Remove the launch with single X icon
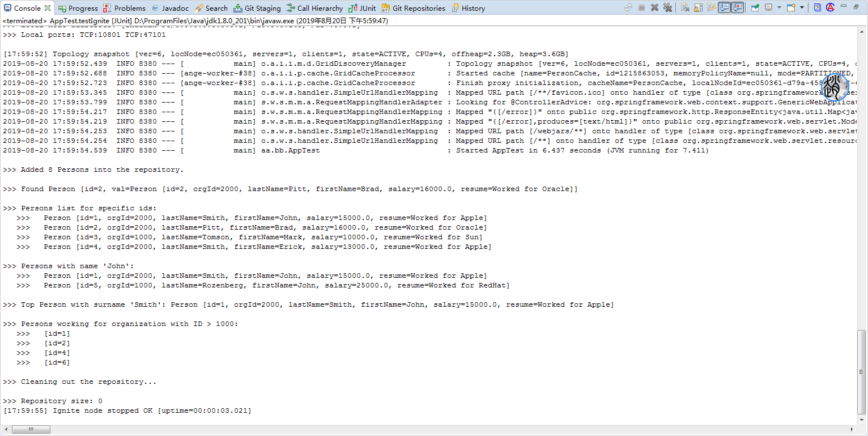Screen dimensions: 868x436 [x=654, y=8]
